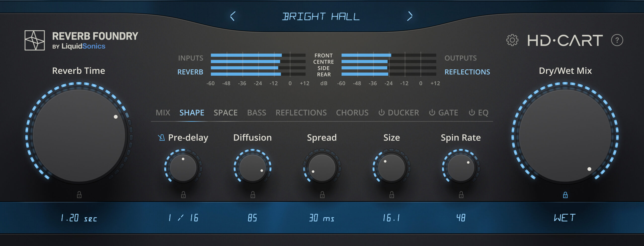Click the FRONT input level meter
644x246 pixels.
(258, 55)
